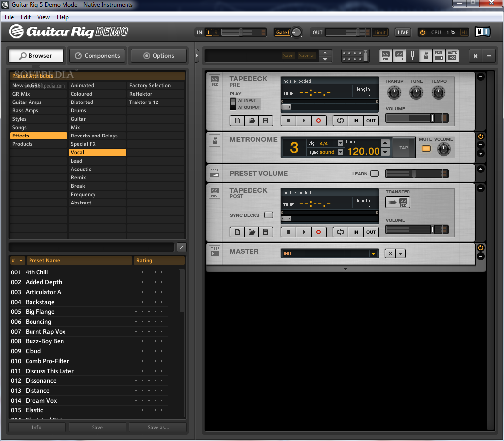504x441 pixels.
Task: Open metronome time signature dropdown
Action: point(340,143)
